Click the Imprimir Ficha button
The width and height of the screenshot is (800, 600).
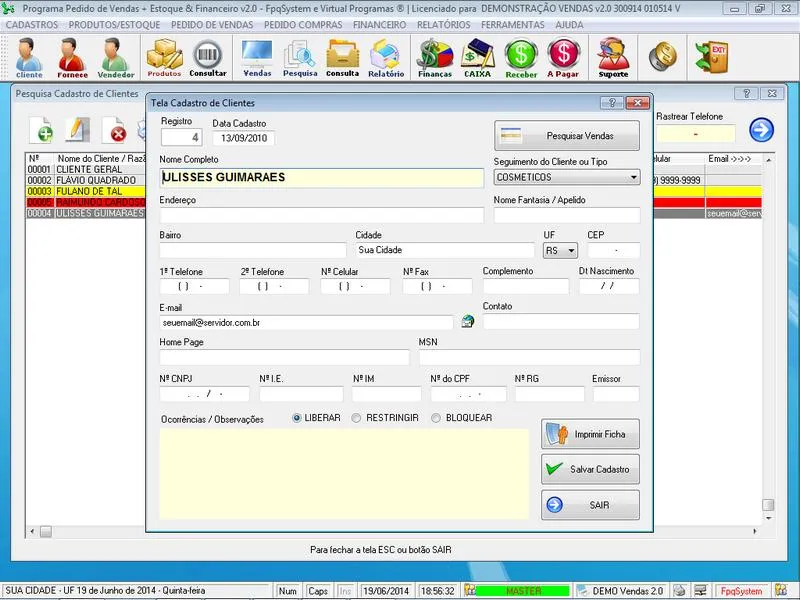(x=590, y=434)
